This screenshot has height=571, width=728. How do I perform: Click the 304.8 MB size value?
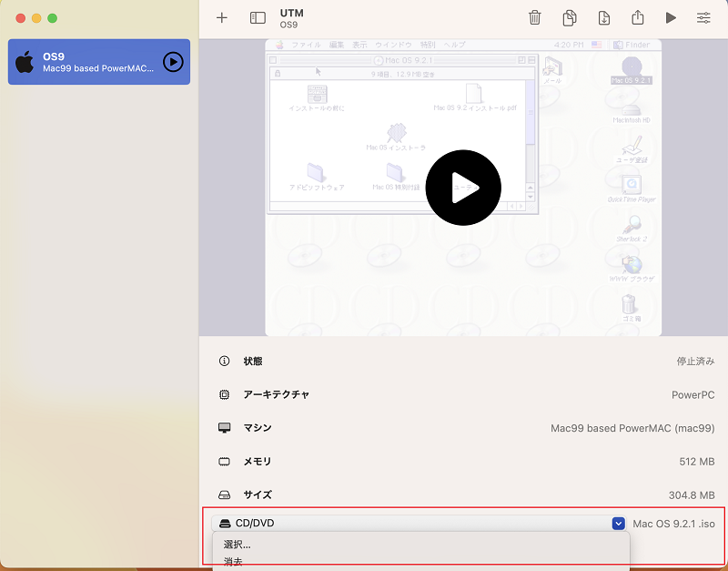(692, 495)
